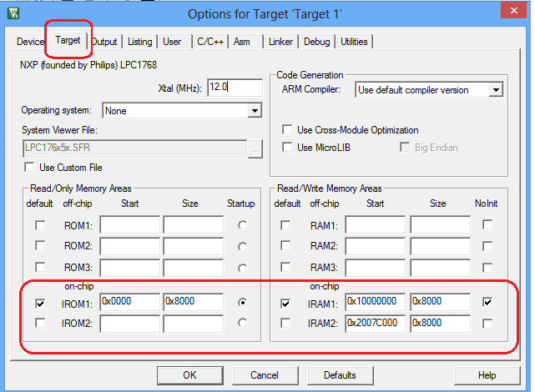
Task: Click the Defaults button
Action: coord(340,375)
